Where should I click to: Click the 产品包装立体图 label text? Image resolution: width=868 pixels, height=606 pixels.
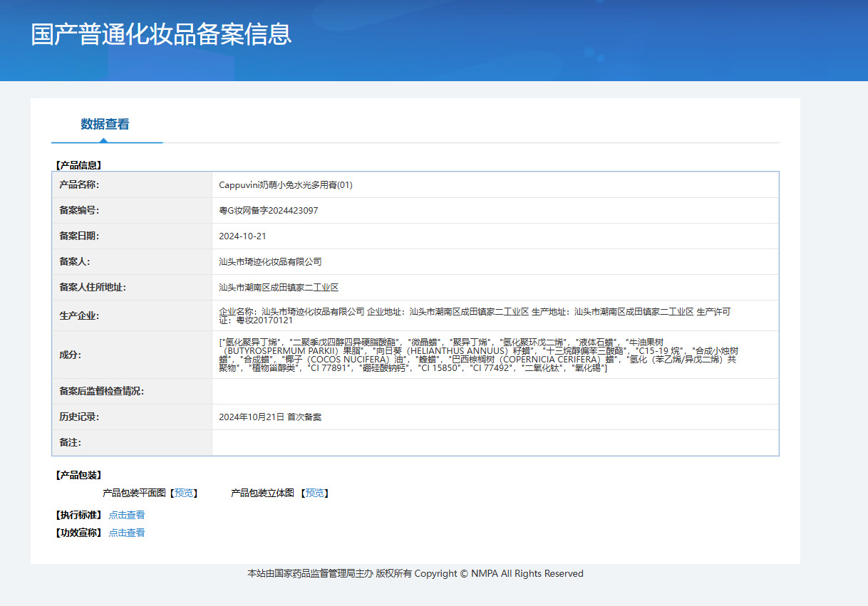[262, 493]
